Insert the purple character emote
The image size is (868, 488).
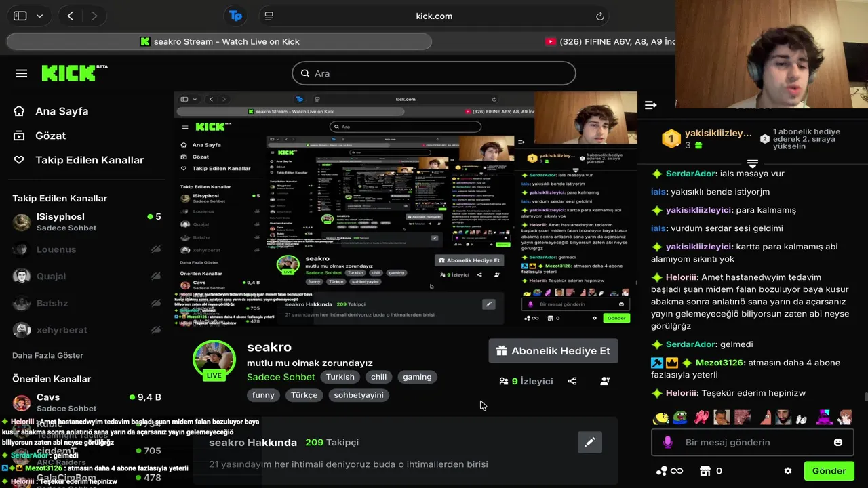point(825,418)
